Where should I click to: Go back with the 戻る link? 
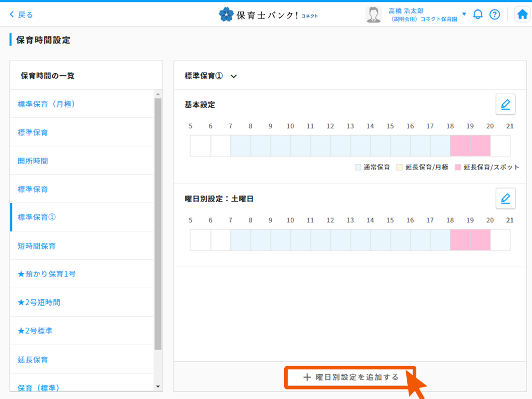(21, 14)
